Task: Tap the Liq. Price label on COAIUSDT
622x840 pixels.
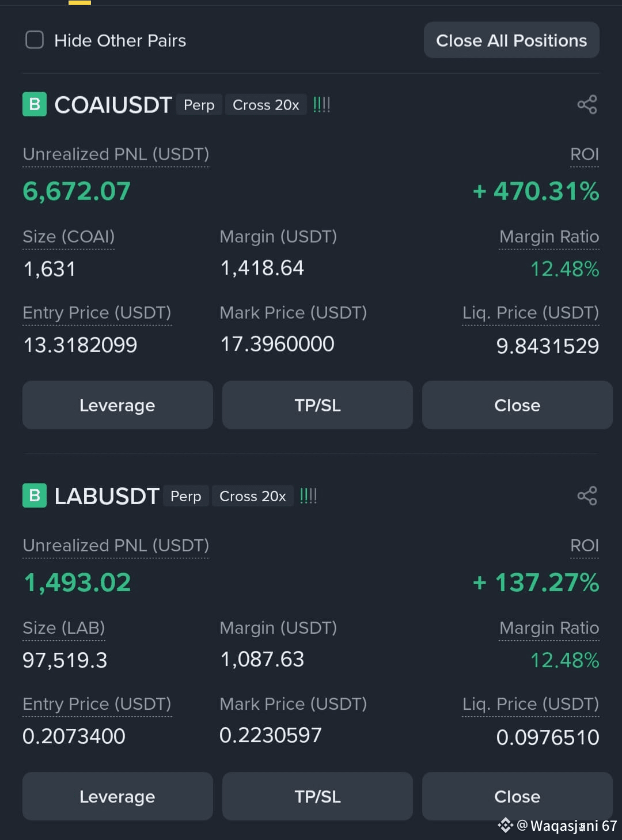Action: click(530, 313)
